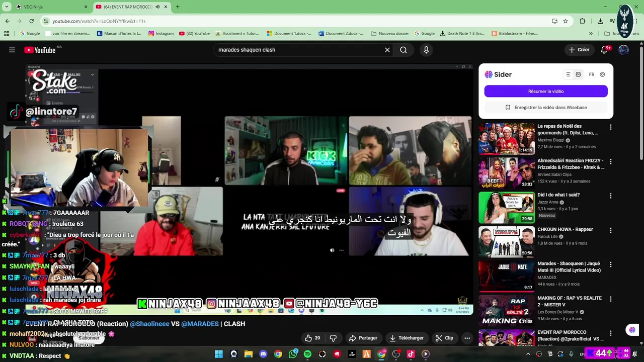Dislike the video with thumbs down
The image size is (644, 362).
[333, 338]
